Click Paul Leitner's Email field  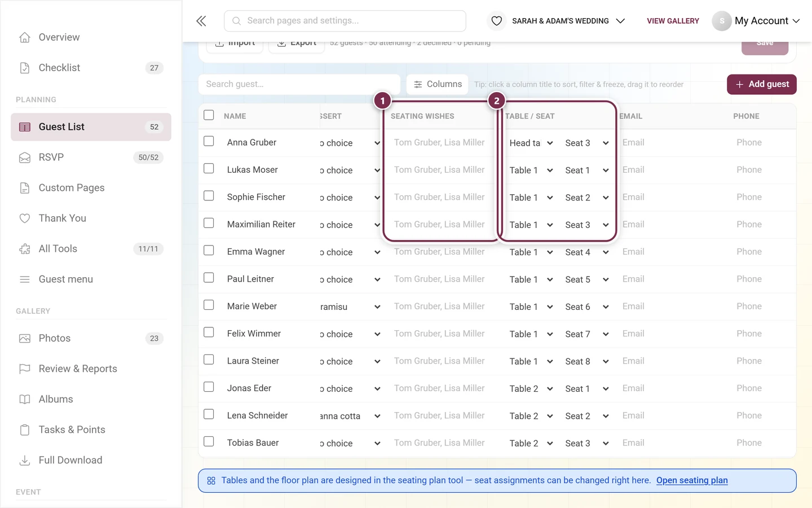672,279
